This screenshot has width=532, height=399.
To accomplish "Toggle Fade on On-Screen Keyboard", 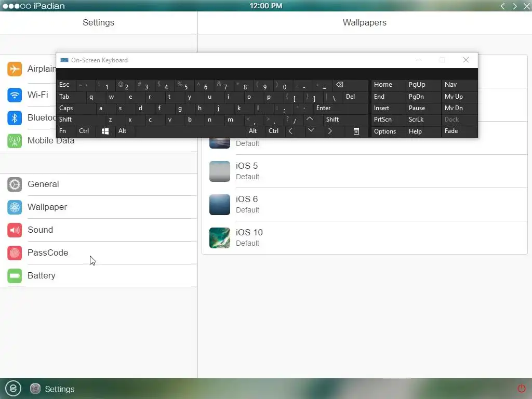I will [459, 131].
